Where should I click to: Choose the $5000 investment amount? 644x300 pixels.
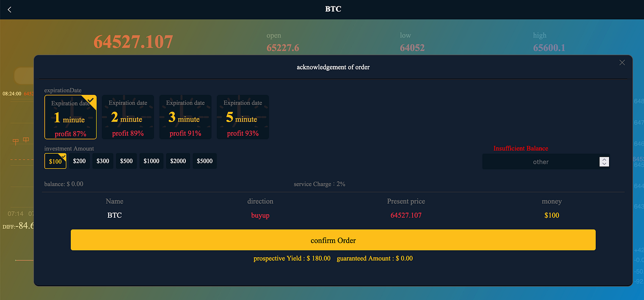click(205, 161)
